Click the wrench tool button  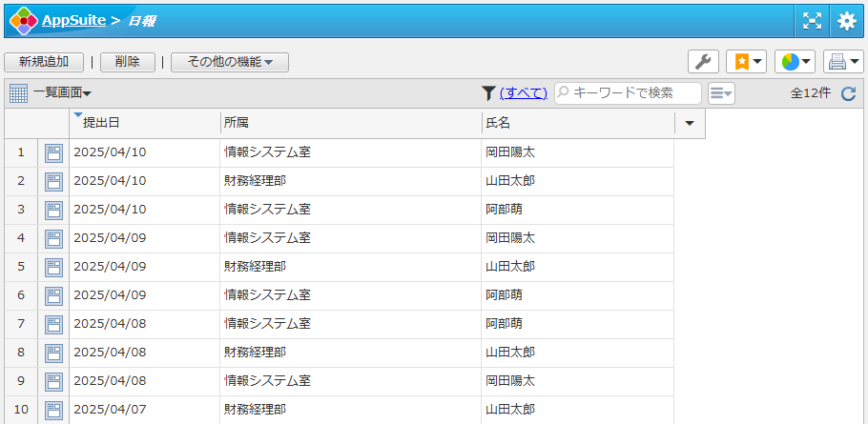click(703, 62)
